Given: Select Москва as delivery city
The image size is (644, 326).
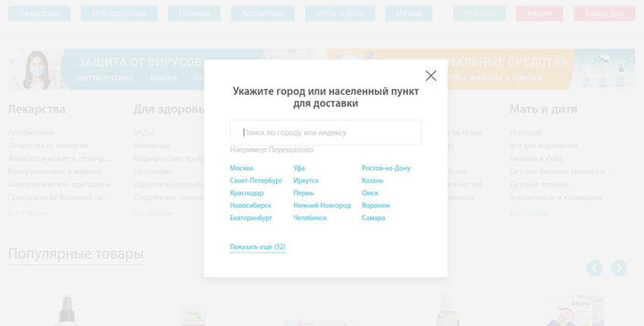Looking at the screenshot, I should [x=241, y=168].
